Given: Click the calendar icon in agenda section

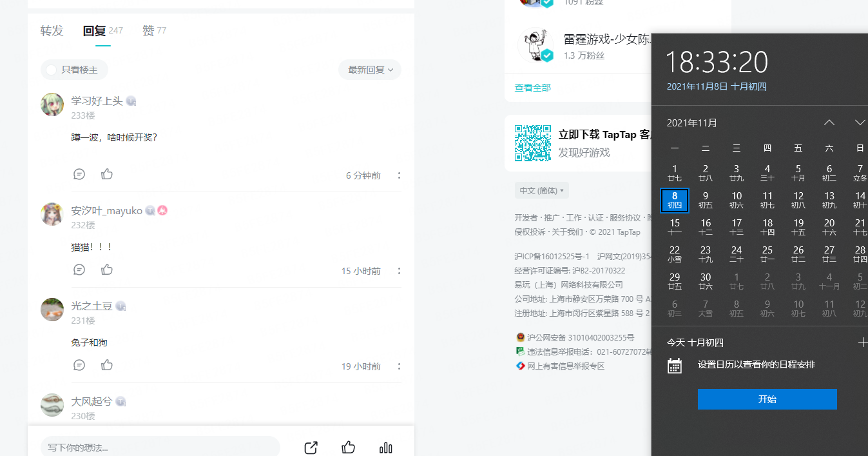Looking at the screenshot, I should 674,366.
